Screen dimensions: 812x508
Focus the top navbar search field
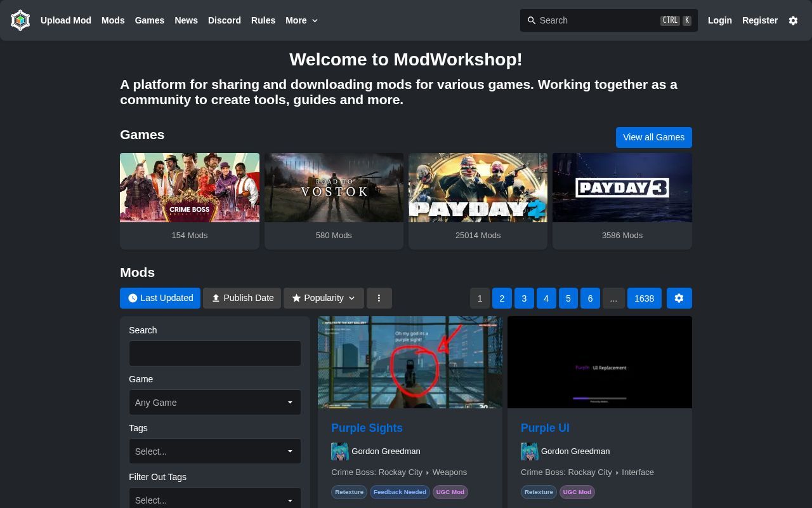[x=609, y=20]
